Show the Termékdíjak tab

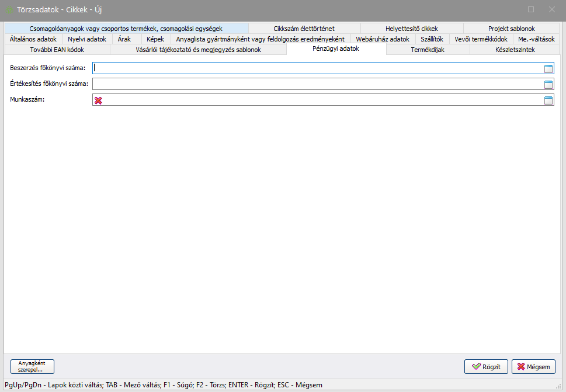428,50
